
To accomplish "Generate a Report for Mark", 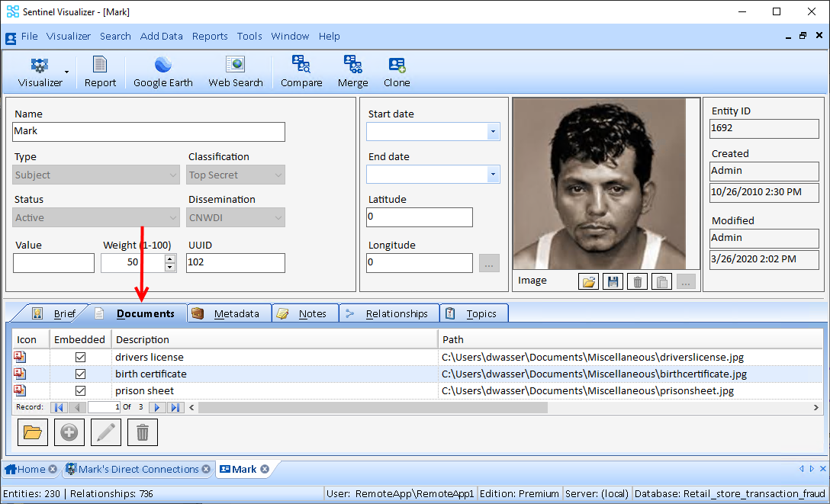I will pos(100,71).
